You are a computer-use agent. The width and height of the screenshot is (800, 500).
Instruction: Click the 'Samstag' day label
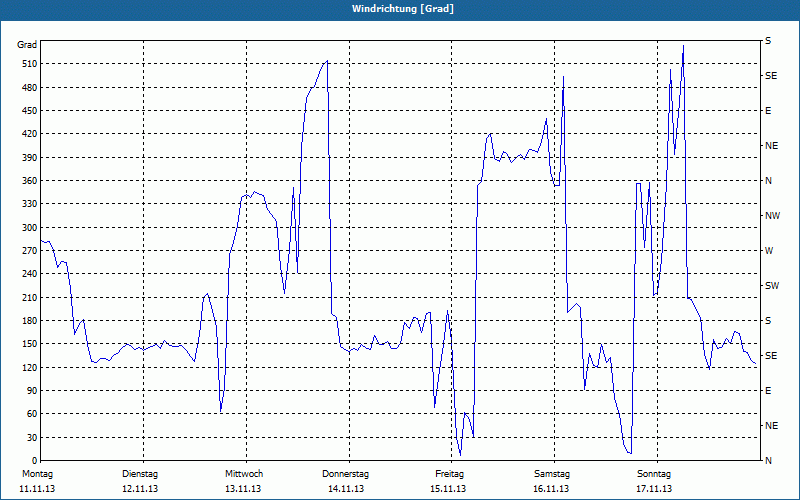552,474
